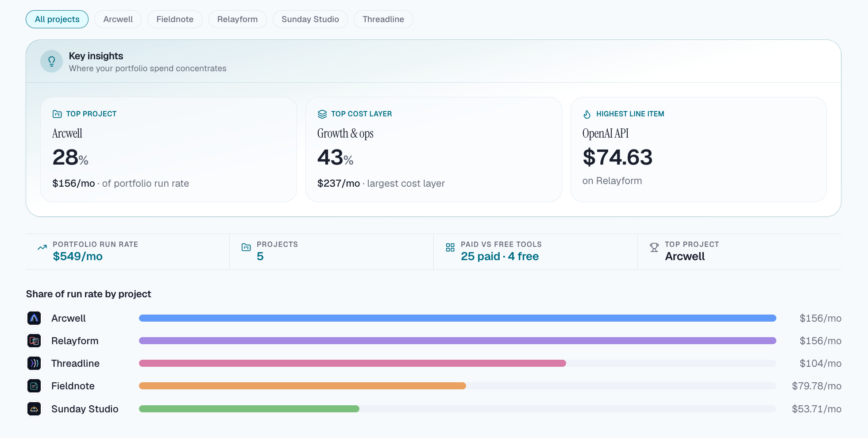
Task: Click the Fieldnote orange run rate bar
Action: (x=302, y=386)
